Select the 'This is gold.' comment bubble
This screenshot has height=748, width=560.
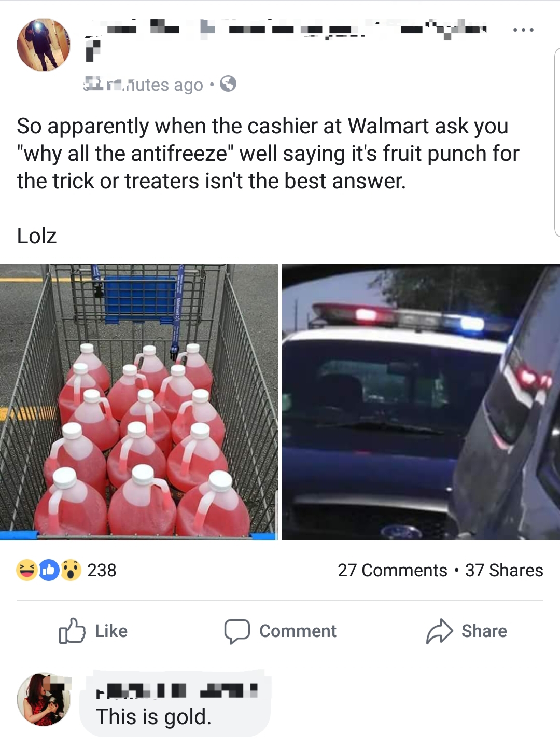(x=175, y=703)
